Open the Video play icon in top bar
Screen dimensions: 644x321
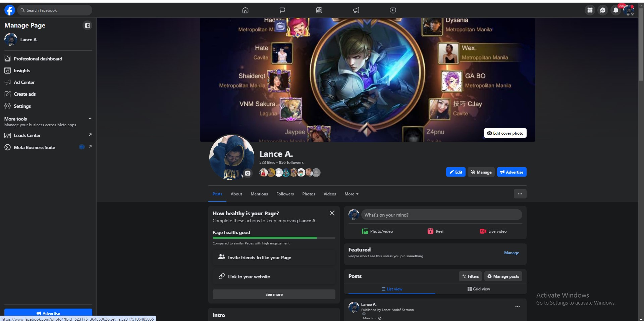(x=393, y=10)
